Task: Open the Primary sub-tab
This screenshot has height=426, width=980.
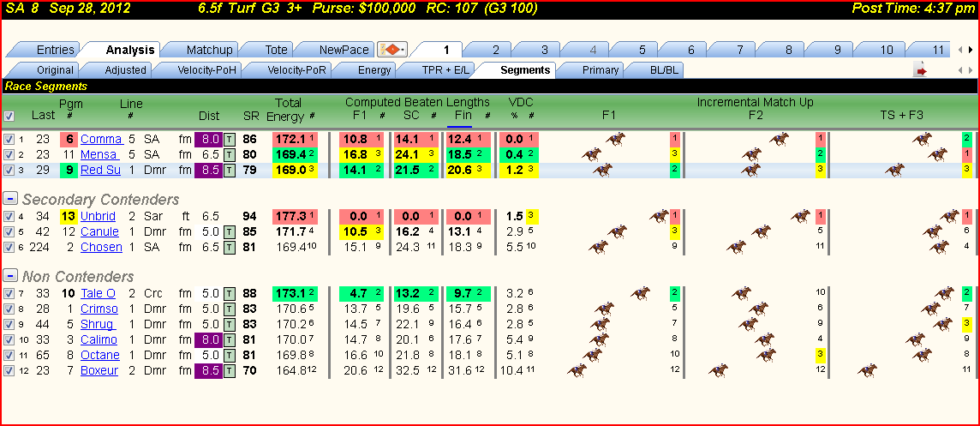Action: point(600,70)
